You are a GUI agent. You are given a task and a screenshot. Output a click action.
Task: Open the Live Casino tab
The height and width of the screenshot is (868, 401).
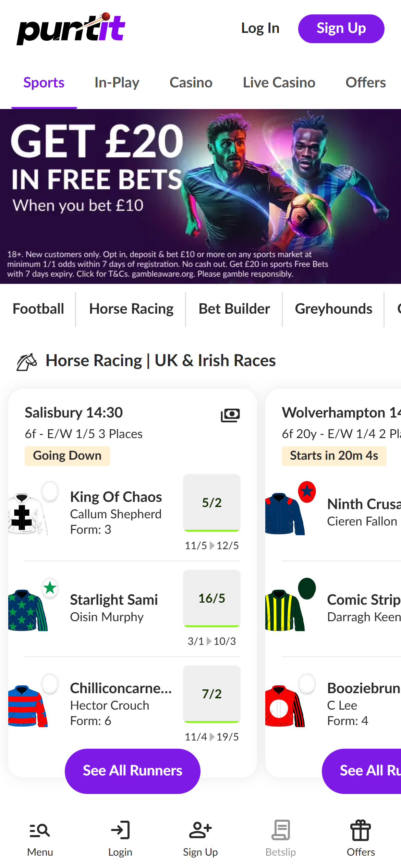(279, 83)
